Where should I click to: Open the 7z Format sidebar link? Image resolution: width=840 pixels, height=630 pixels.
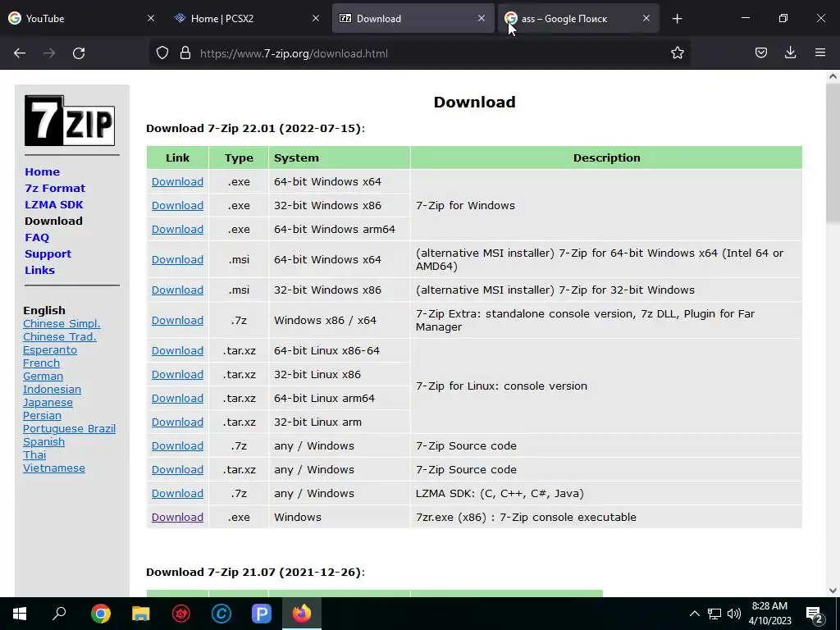click(x=55, y=188)
